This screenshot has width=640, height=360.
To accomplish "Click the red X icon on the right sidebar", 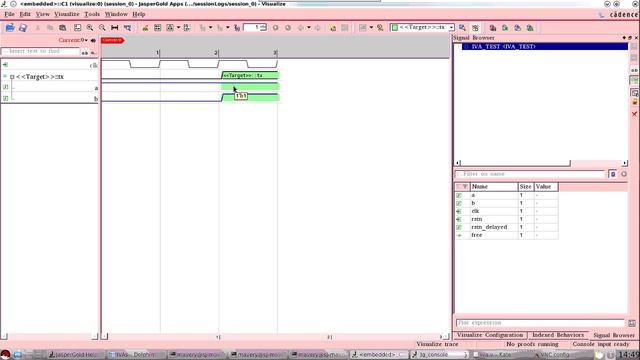I will tap(634, 114).
